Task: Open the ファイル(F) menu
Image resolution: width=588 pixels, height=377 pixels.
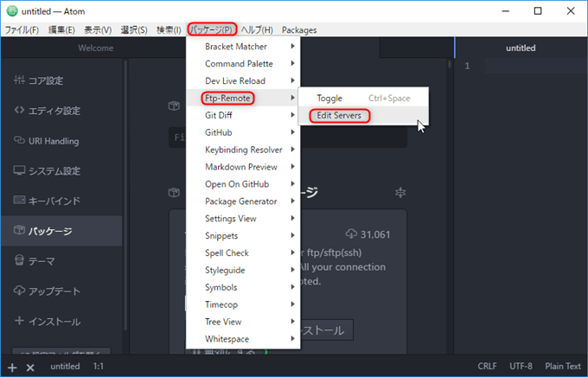Action: pyautogui.click(x=22, y=29)
